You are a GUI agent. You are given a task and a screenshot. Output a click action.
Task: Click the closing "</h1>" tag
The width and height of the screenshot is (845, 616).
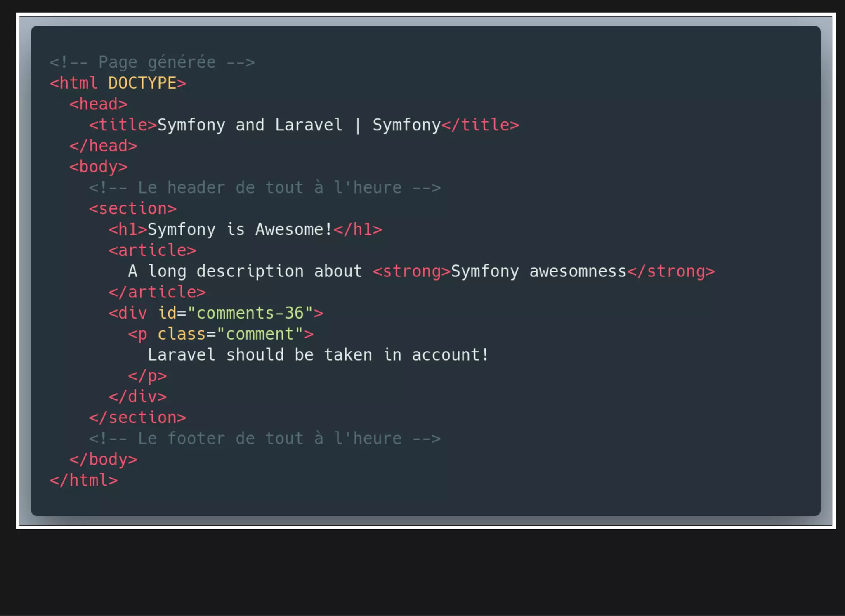pos(358,229)
